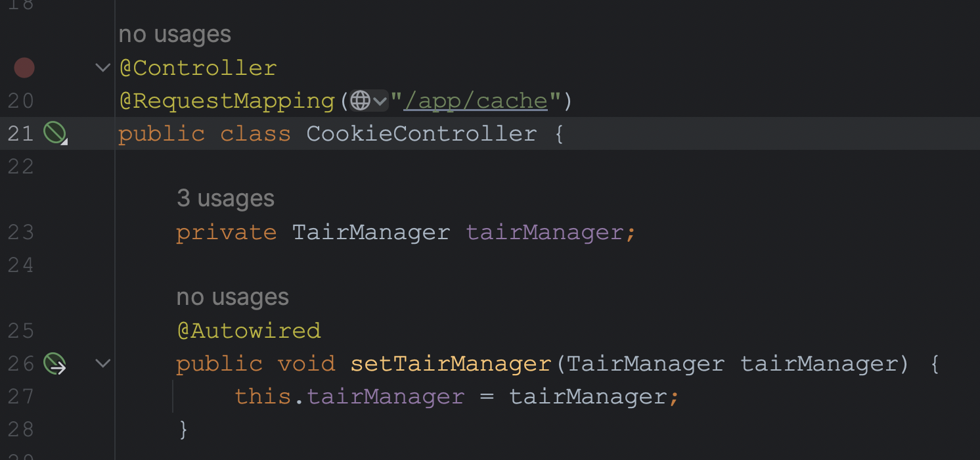Click the CookieController class name
The image size is (980, 460).
422,134
